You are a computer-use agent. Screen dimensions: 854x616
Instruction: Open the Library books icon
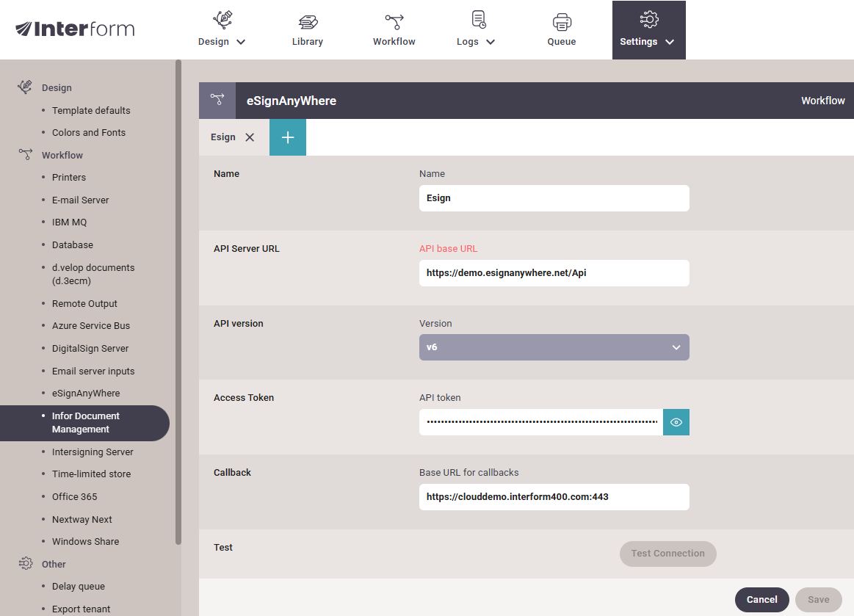308,21
